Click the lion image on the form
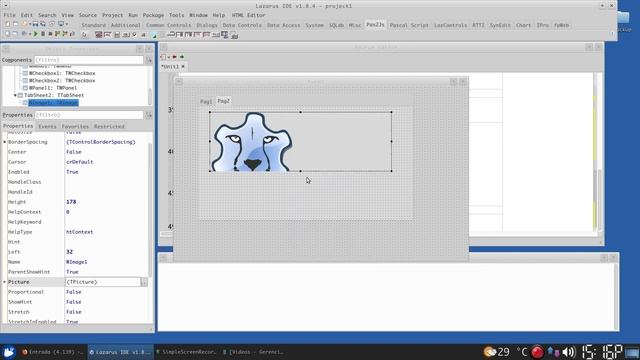 coord(251,142)
